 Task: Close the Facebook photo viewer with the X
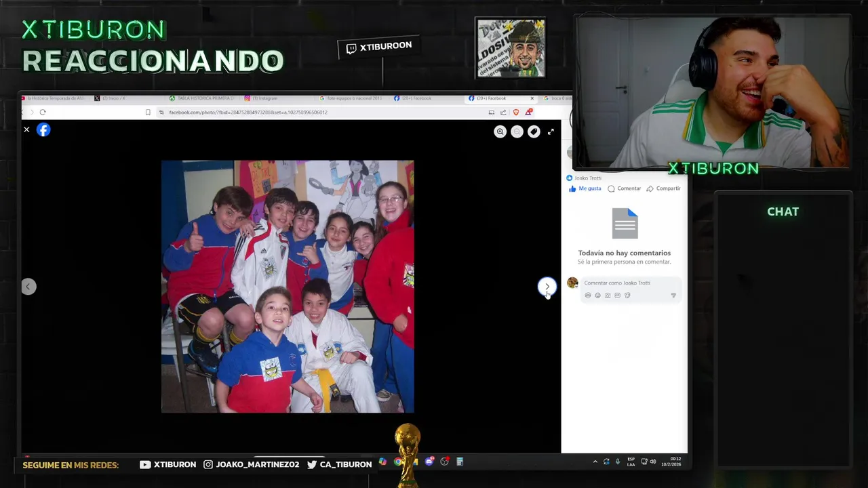(x=26, y=129)
